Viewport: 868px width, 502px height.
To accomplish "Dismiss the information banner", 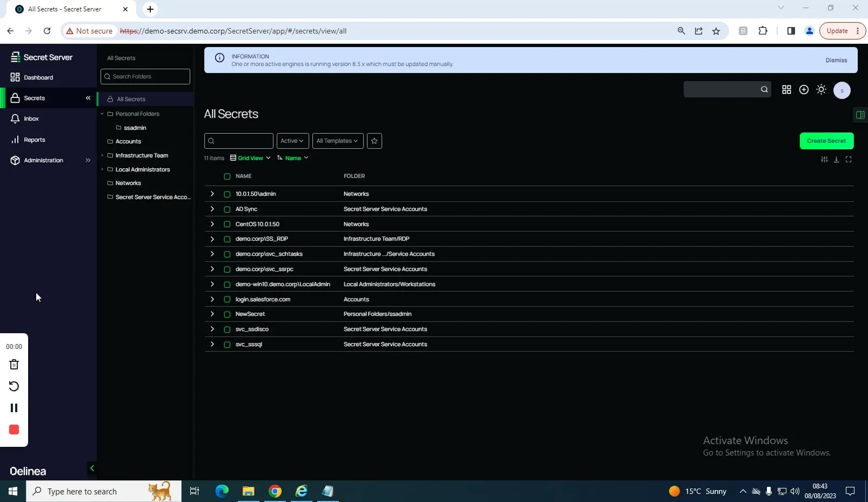I will click(x=836, y=60).
